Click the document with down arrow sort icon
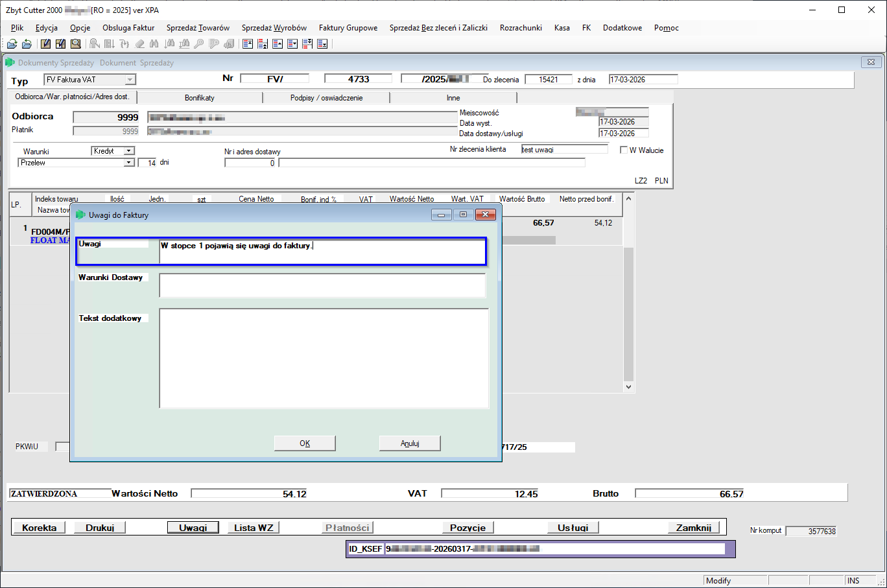Screen dimensions: 887x588 110,43
